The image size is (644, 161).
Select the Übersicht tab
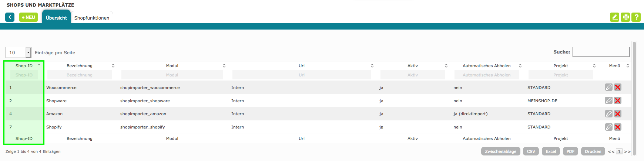pyautogui.click(x=56, y=18)
